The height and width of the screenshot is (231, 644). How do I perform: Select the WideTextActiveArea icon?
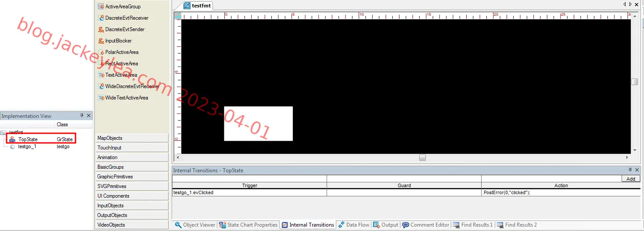(101, 98)
